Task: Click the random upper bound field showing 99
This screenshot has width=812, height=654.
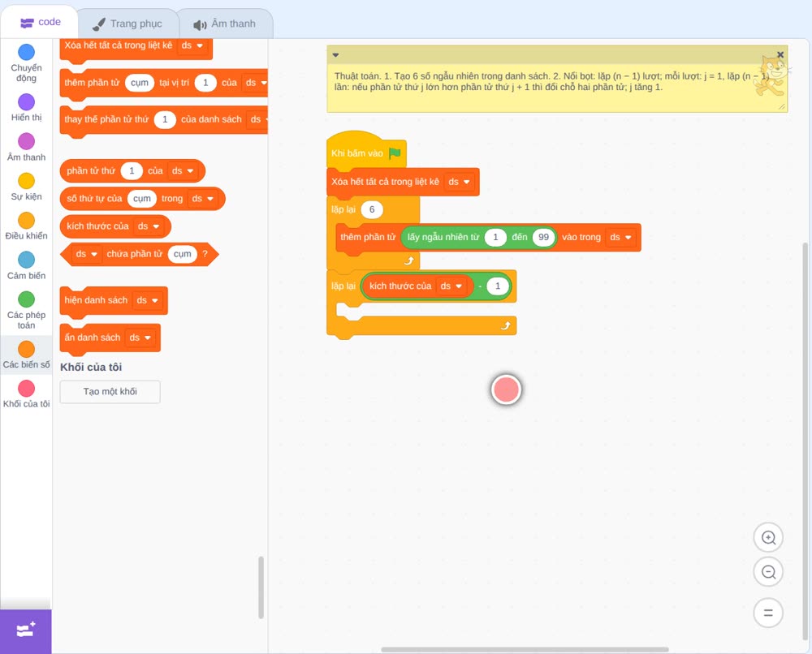Action: point(543,237)
